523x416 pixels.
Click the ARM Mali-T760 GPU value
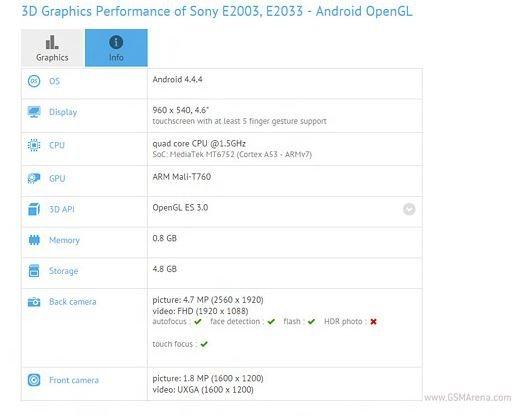pyautogui.click(x=182, y=176)
